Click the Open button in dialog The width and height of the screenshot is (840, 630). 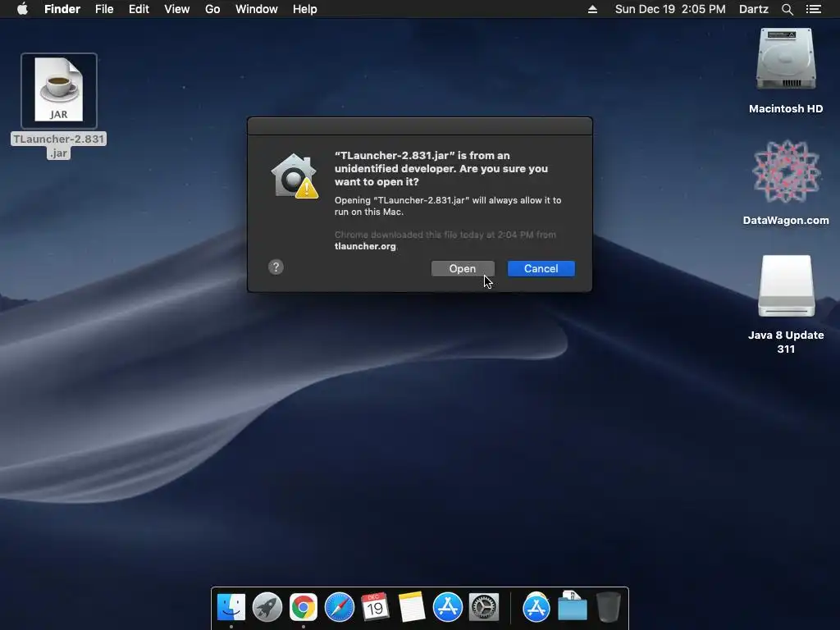[463, 268]
